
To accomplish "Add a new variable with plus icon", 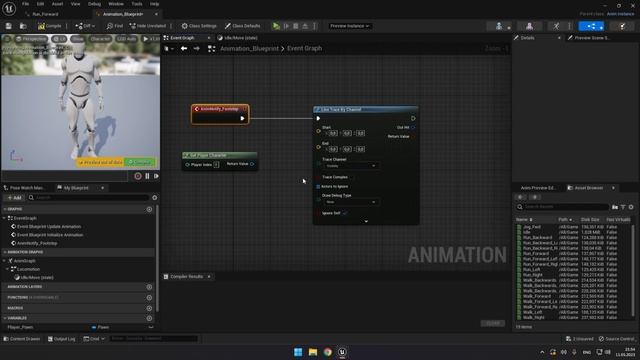I will (x=149, y=318).
